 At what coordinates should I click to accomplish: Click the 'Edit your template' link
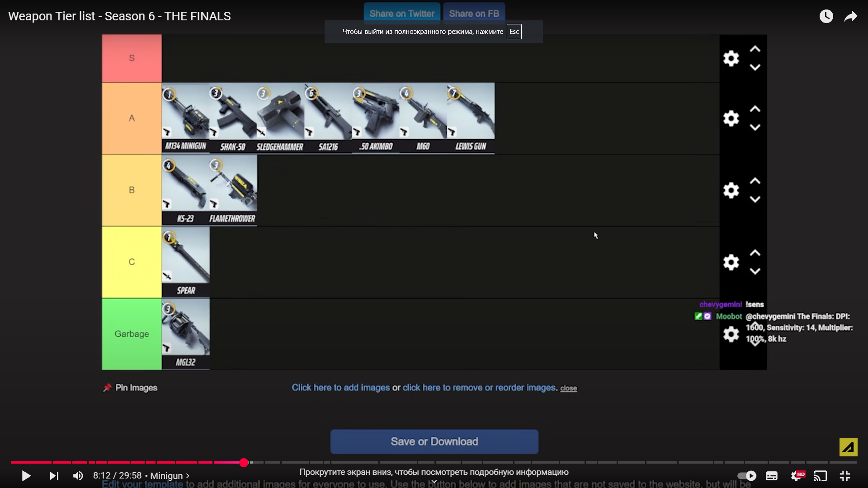click(x=142, y=484)
